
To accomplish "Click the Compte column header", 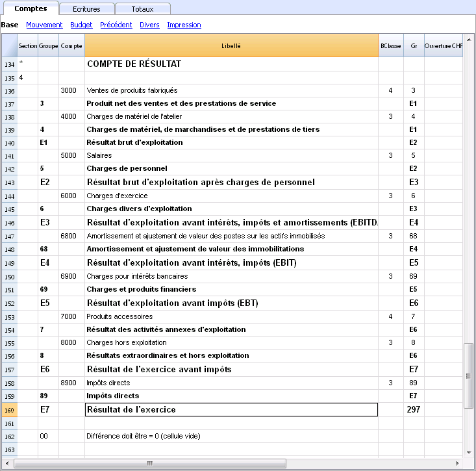I will (x=71, y=45).
